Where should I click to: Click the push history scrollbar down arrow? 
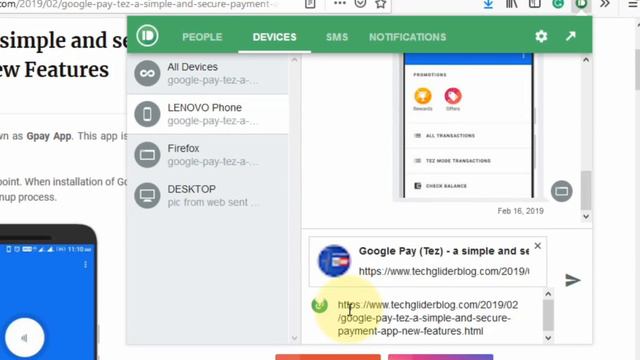pyautogui.click(x=586, y=216)
